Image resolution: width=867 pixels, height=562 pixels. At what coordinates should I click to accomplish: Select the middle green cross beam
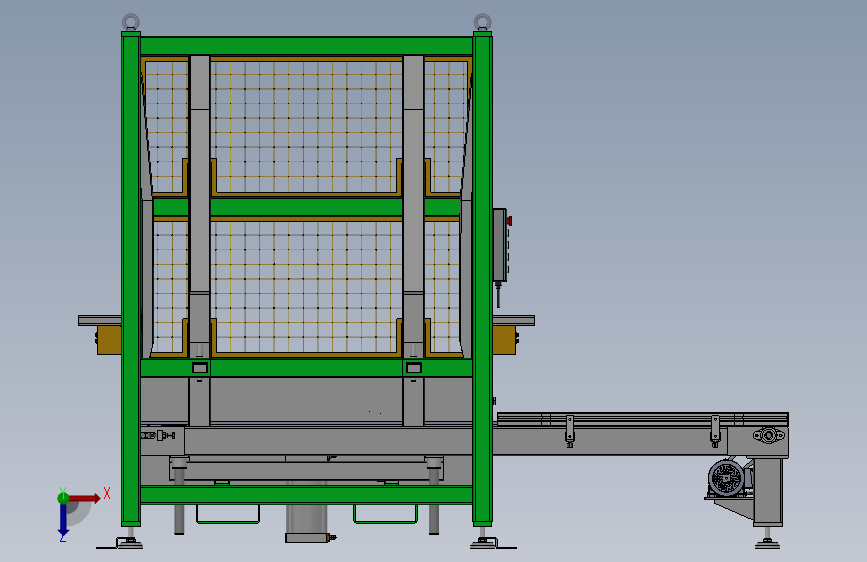[306, 207]
